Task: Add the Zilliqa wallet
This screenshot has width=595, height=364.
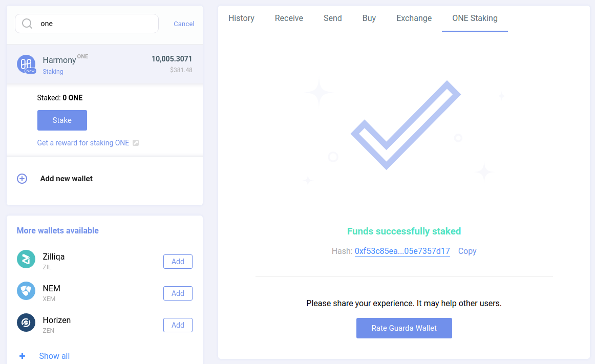Action: click(178, 262)
